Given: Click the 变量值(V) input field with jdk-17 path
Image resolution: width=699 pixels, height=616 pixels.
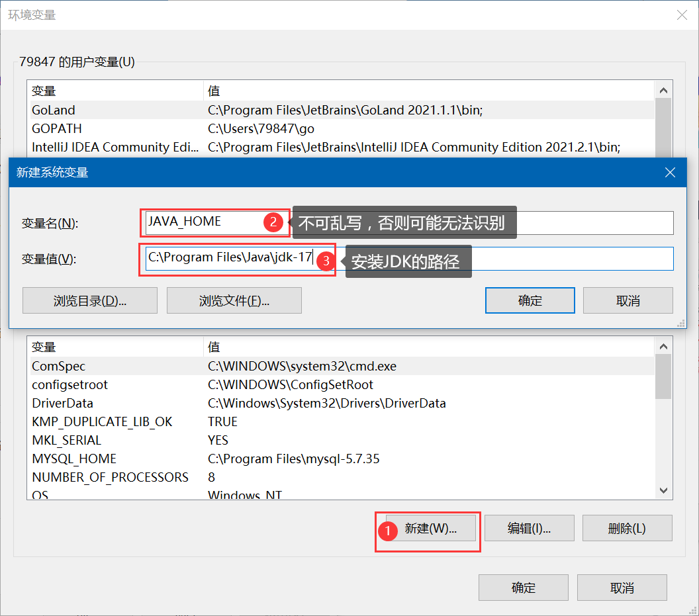Looking at the screenshot, I should [409, 259].
